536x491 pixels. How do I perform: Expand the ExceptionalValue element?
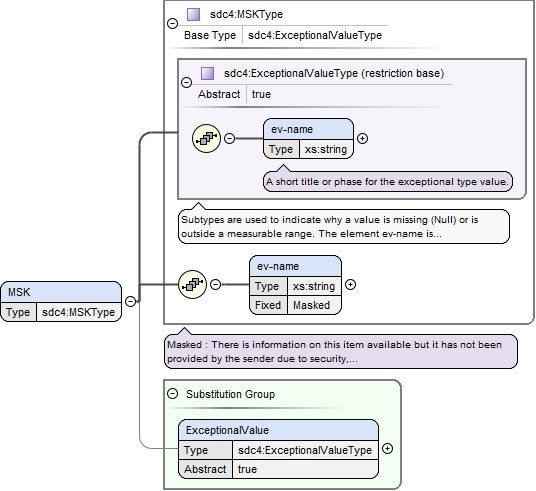click(387, 448)
